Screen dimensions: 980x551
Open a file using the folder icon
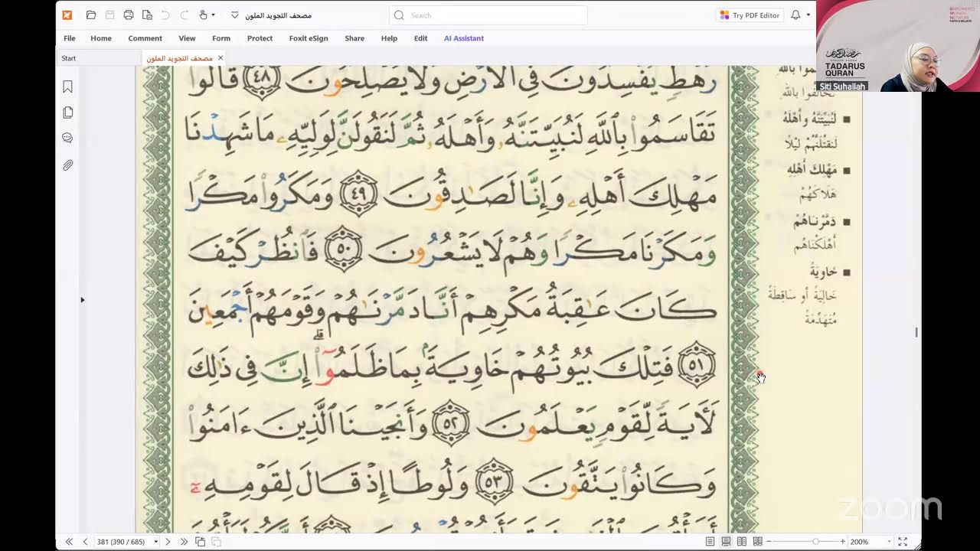(91, 15)
